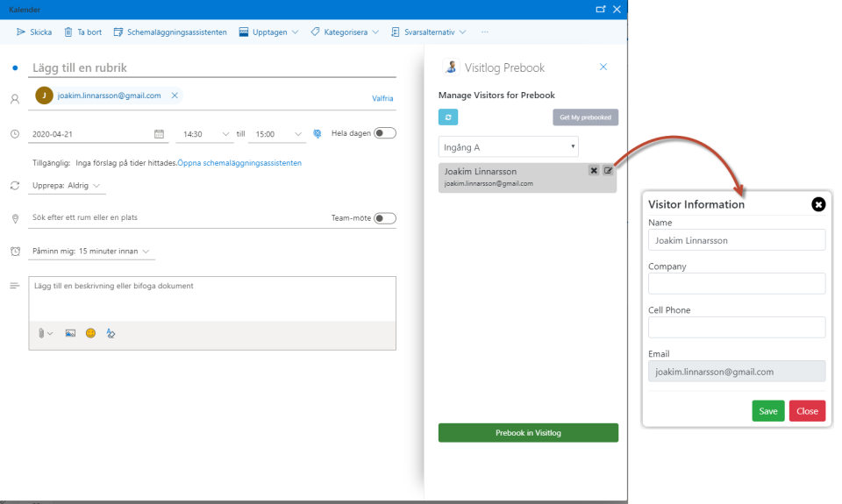Click the location pin icon
842x504 pixels.
15,218
